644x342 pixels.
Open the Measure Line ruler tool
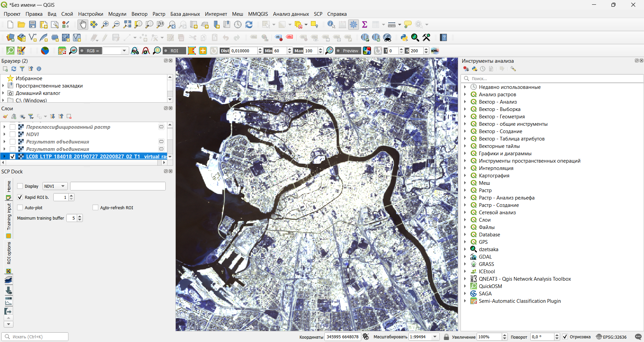pyautogui.click(x=391, y=24)
